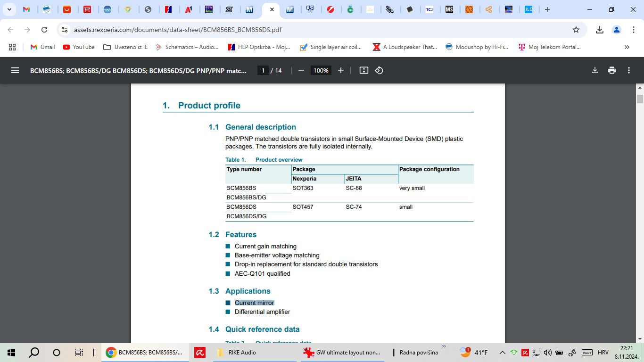Click the AEC-Q101 qualified feature text
This screenshot has height=362, width=644.
click(262, 273)
